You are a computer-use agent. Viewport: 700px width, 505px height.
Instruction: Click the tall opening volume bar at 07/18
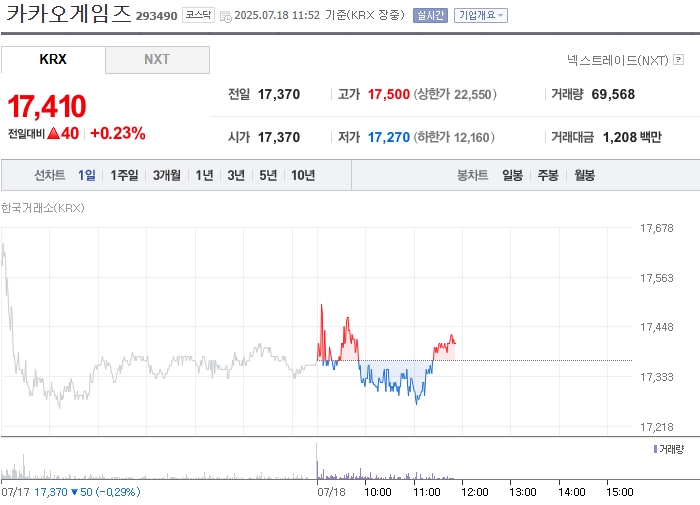tap(317, 461)
